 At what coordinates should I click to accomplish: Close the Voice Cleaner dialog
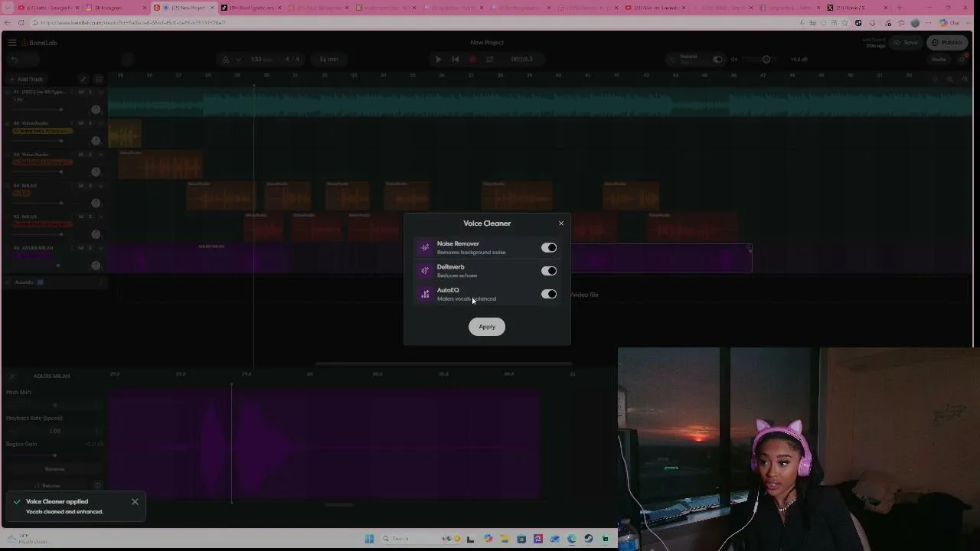[561, 223]
